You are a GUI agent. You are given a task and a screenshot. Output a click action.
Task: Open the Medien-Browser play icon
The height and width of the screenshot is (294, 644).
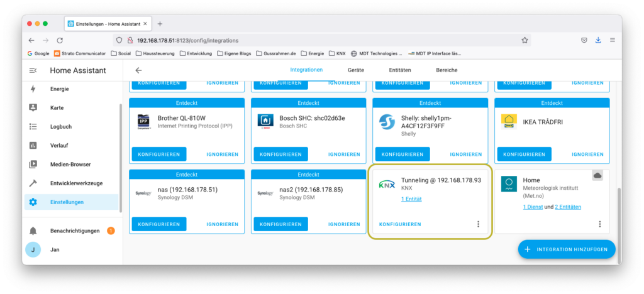[x=33, y=165]
